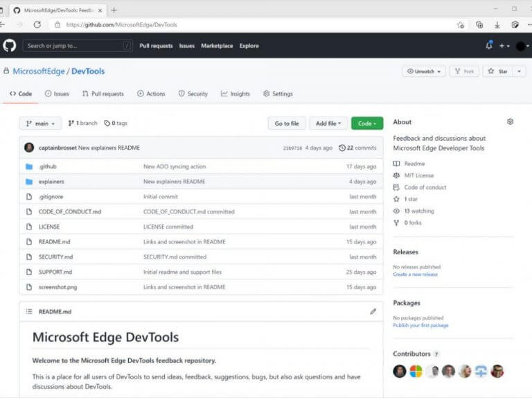Focus the Search or jump to field

[78, 46]
